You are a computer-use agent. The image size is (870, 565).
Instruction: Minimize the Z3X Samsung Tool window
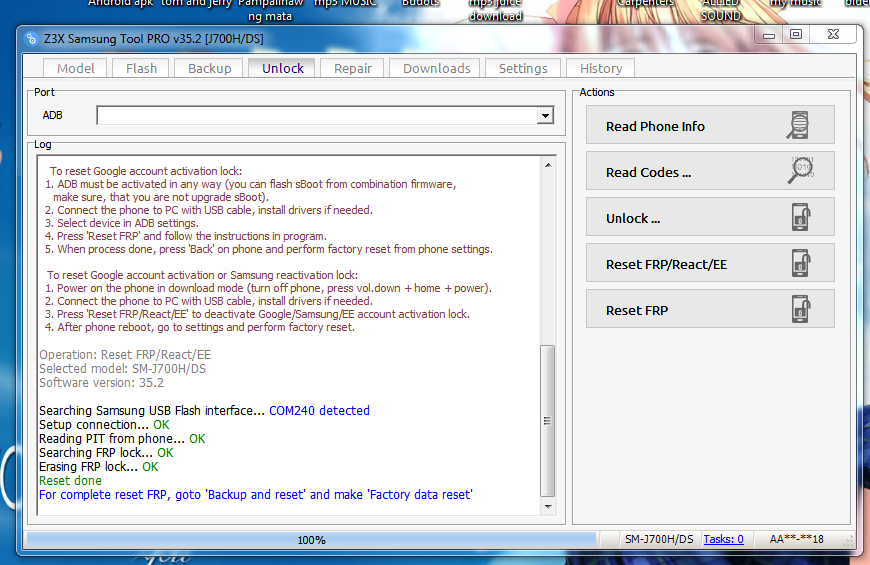768,34
